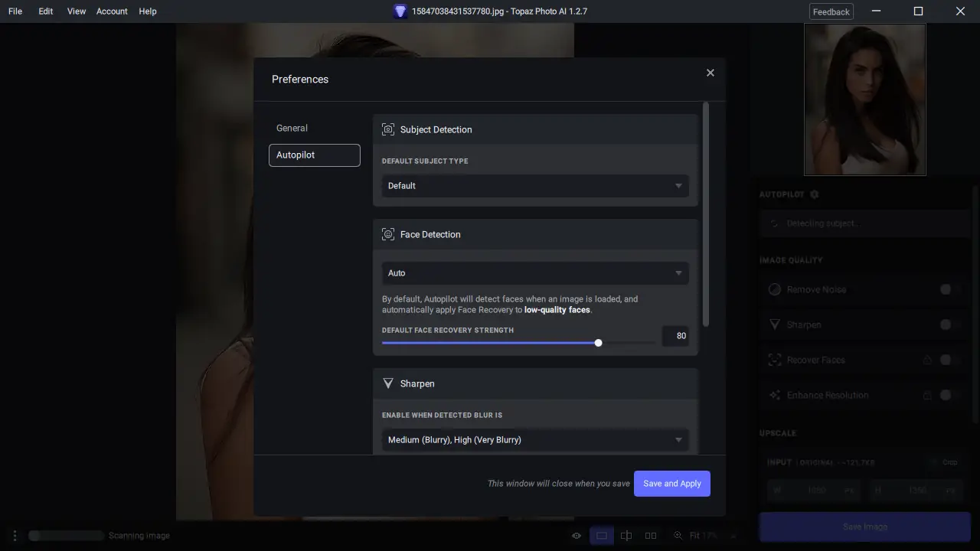980x551 pixels.
Task: Click the face recovery strength value field
Action: [675, 336]
